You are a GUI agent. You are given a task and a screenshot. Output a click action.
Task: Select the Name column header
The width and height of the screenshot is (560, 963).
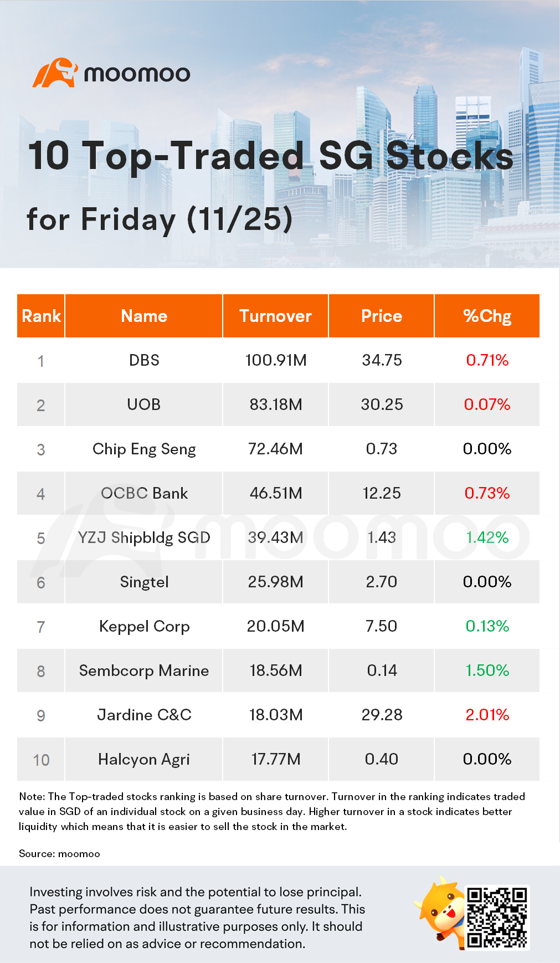[144, 316]
